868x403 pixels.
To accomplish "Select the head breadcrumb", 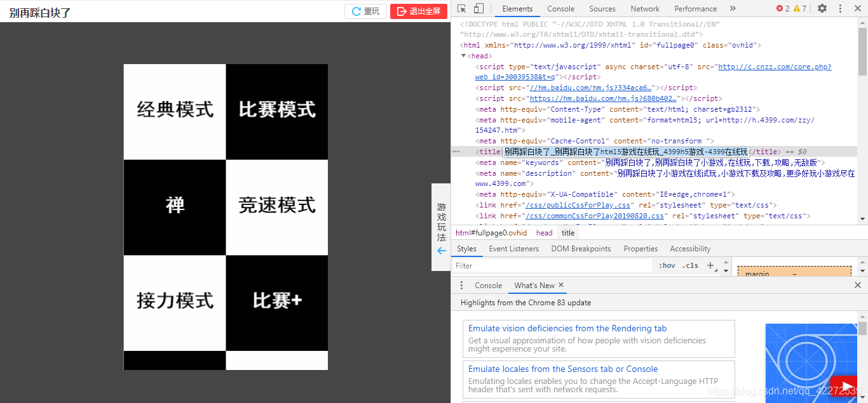I will 545,233.
